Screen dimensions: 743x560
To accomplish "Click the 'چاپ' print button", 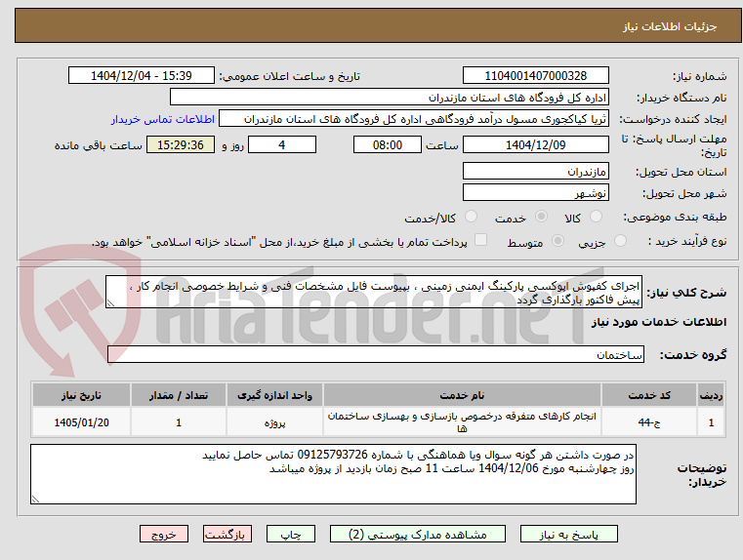I will pos(291,534).
